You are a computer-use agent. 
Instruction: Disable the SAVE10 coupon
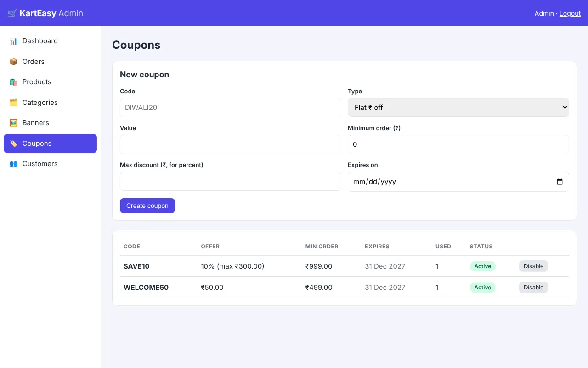[533, 266]
